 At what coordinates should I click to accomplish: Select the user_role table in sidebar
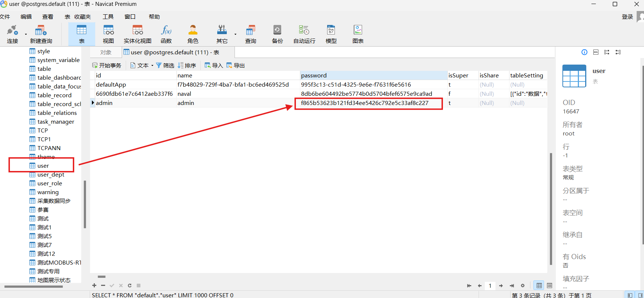coord(50,183)
